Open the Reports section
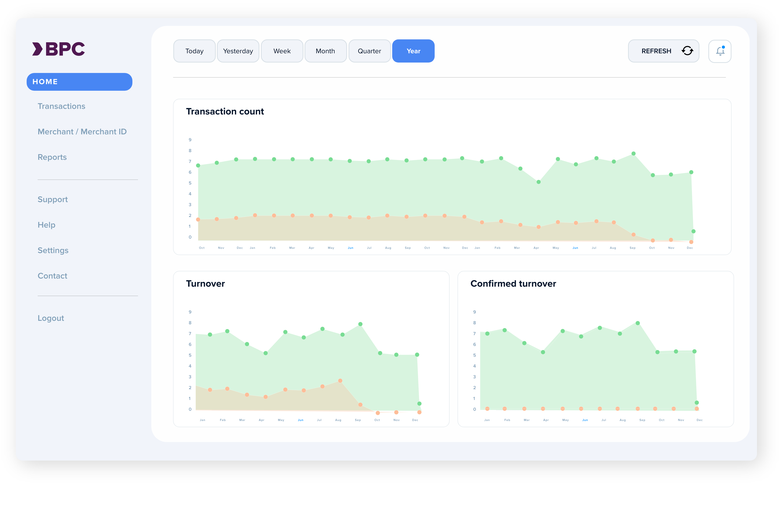Viewport: 784px width, 532px height. click(52, 157)
